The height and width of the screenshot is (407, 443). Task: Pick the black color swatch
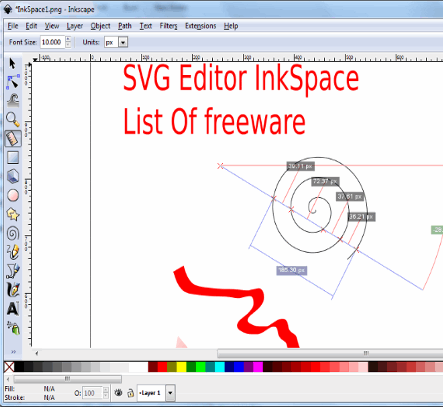(x=19, y=367)
